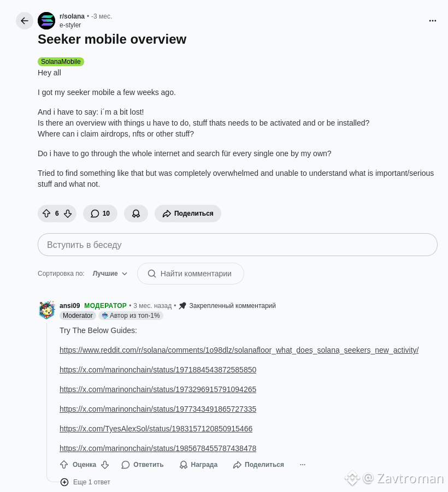
Task: Downvote the Seeker mobile overview post
Action: (x=68, y=214)
